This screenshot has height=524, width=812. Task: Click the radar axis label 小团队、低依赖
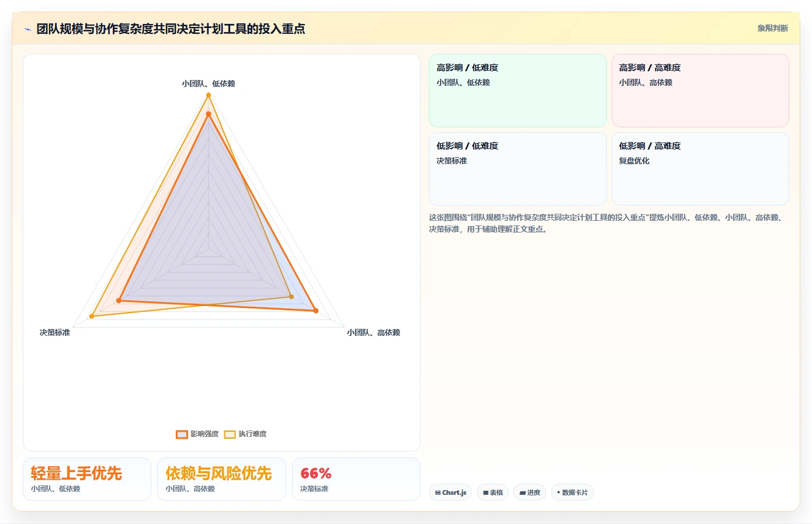[x=208, y=84]
